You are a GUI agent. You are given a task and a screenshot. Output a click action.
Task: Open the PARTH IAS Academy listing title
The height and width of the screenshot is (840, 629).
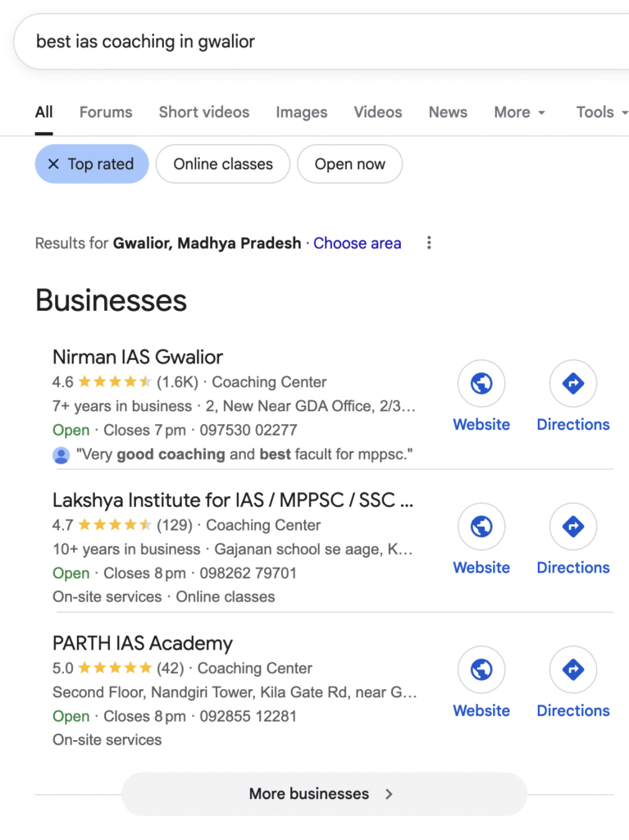pos(143,643)
